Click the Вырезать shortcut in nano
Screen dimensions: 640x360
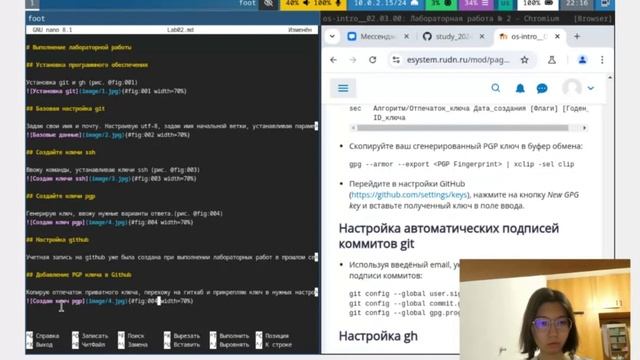[182, 336]
